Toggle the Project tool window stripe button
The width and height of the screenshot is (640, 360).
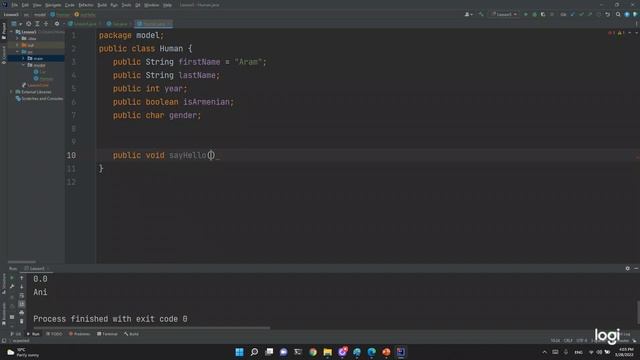[x=4, y=31]
